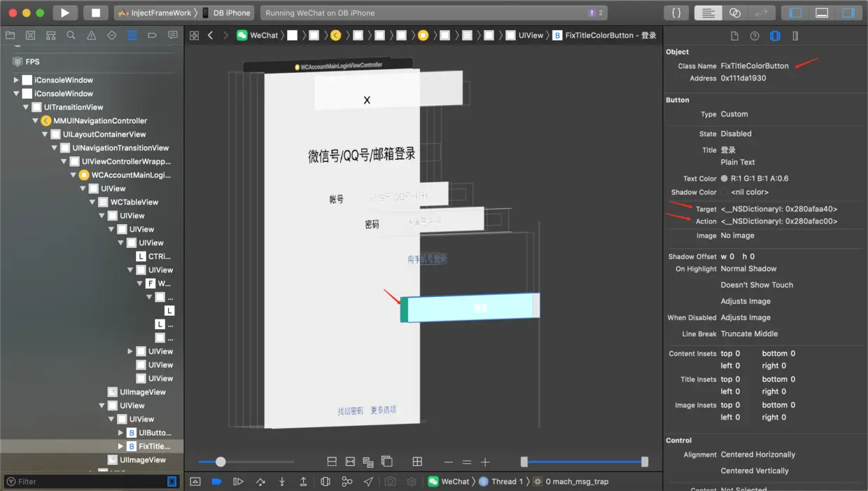The height and width of the screenshot is (491, 868).
Task: Toggle breakpoints activation
Action: click(x=216, y=481)
